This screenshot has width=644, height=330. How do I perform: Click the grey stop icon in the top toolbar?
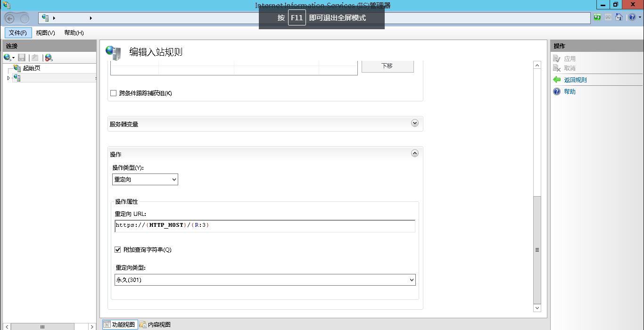[x=608, y=17]
